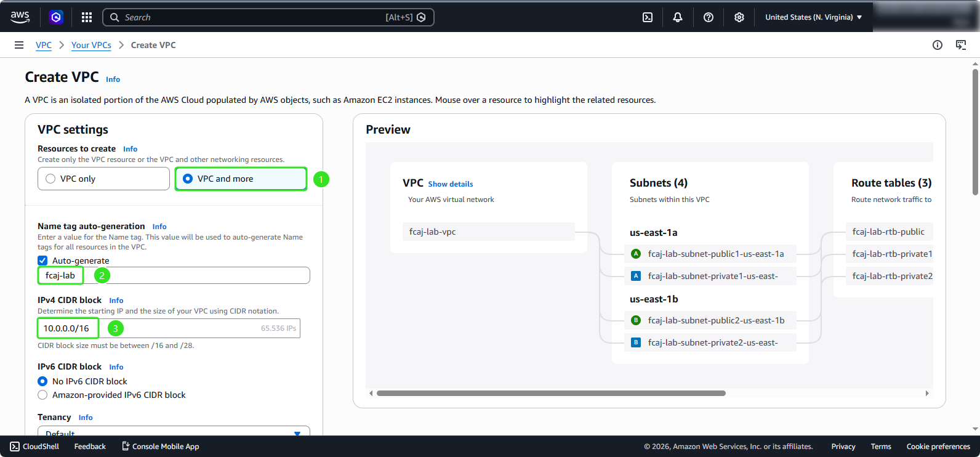Open the Terms footer link

click(881, 447)
